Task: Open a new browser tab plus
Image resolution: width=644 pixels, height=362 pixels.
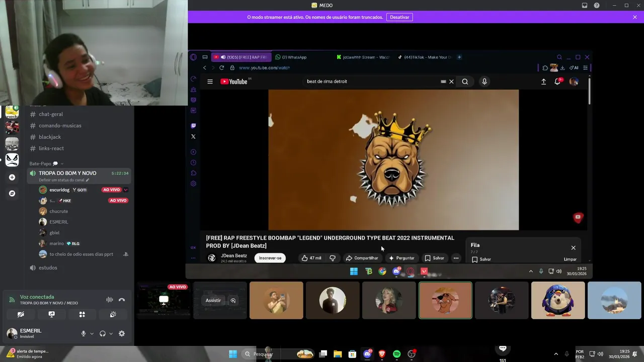Action: click(x=459, y=57)
